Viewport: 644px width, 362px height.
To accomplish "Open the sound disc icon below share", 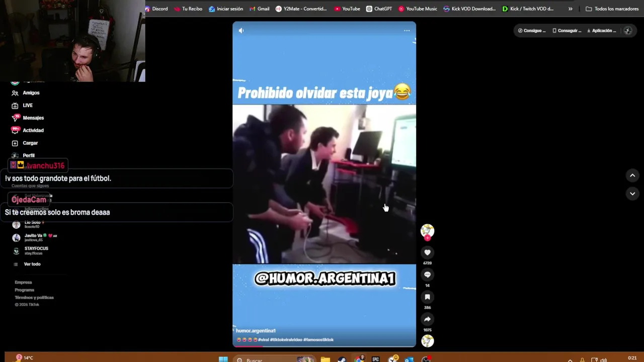I will [x=427, y=341].
